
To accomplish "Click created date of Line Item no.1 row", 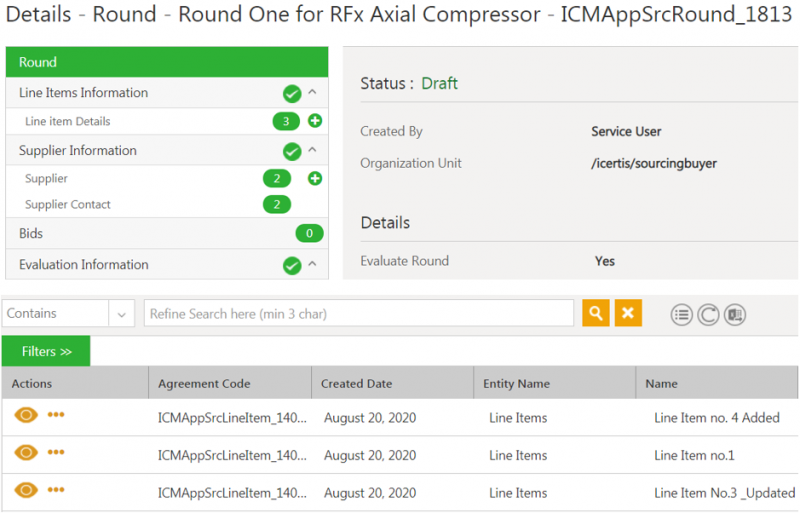I will pyautogui.click(x=370, y=455).
